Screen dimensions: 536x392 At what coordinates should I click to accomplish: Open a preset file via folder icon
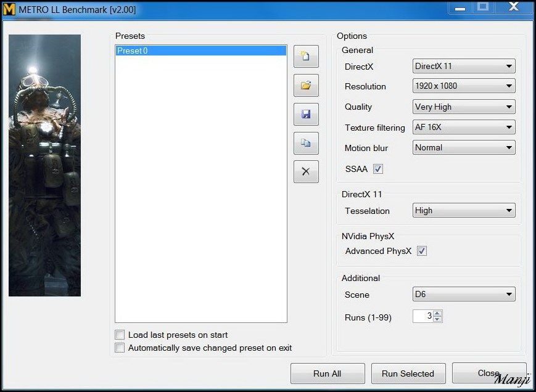pos(306,86)
